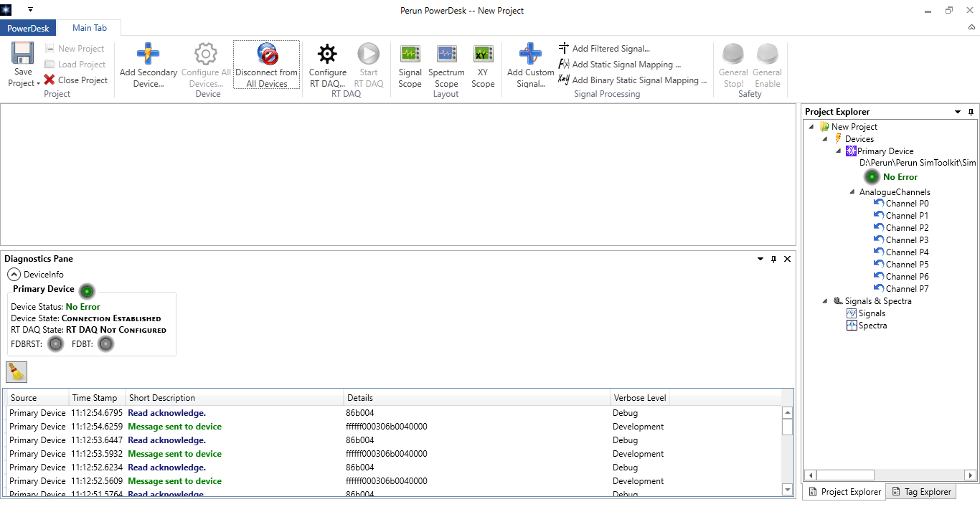
Task: Open the PowerDesk ribbon tab
Action: coord(29,28)
